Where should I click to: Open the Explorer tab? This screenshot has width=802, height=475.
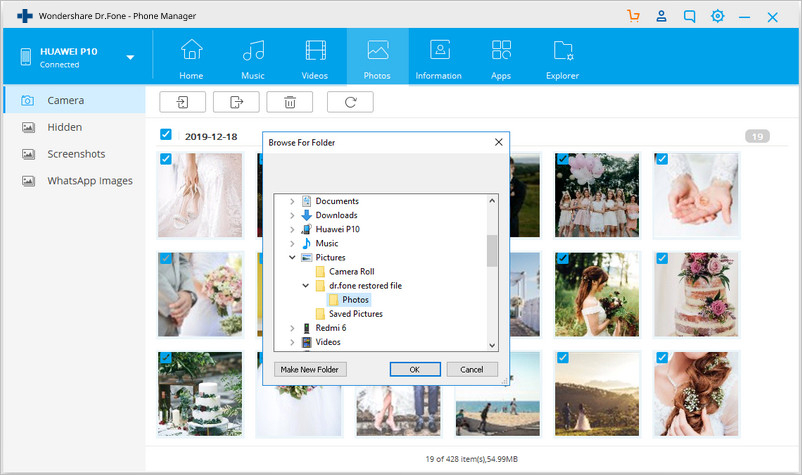[562, 57]
